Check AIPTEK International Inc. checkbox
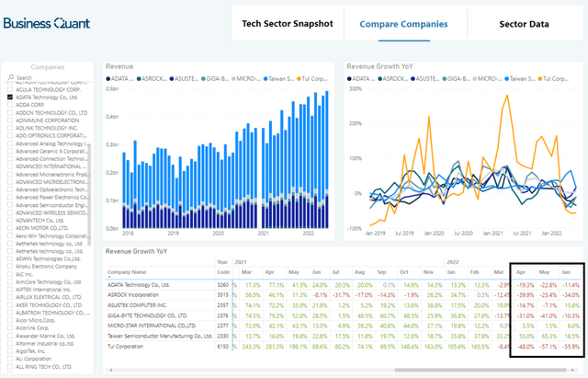 click(x=10, y=290)
